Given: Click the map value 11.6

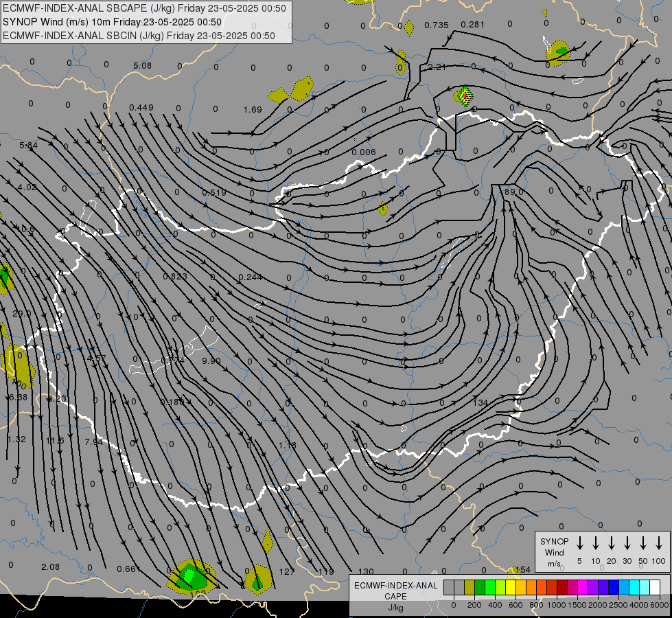Looking at the screenshot, I should point(55,440).
